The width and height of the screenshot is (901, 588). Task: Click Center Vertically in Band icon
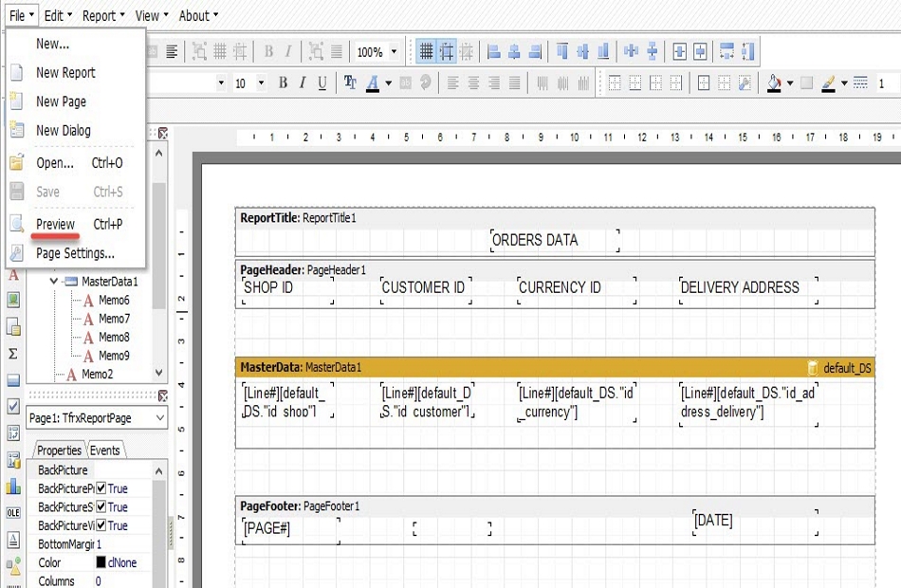point(700,52)
